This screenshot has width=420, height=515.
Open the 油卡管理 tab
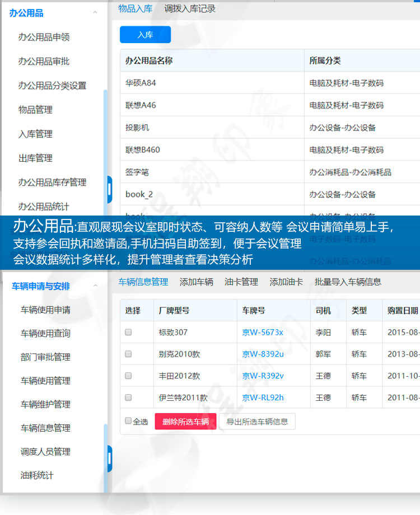click(241, 282)
